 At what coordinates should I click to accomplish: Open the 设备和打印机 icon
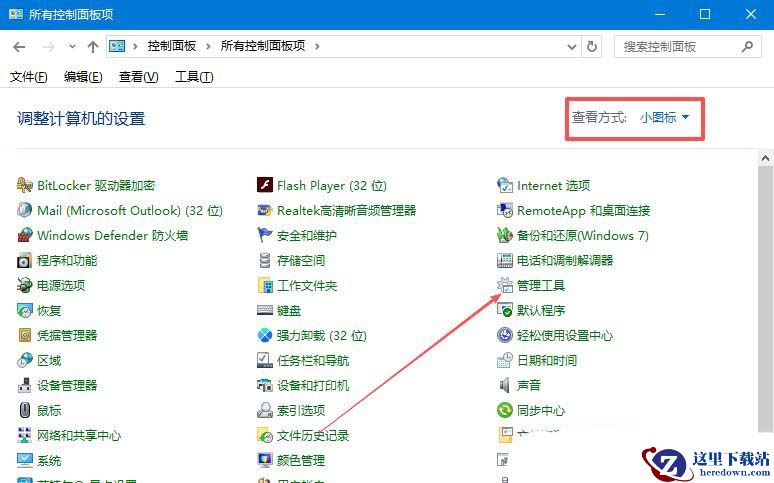pyautogui.click(x=265, y=385)
